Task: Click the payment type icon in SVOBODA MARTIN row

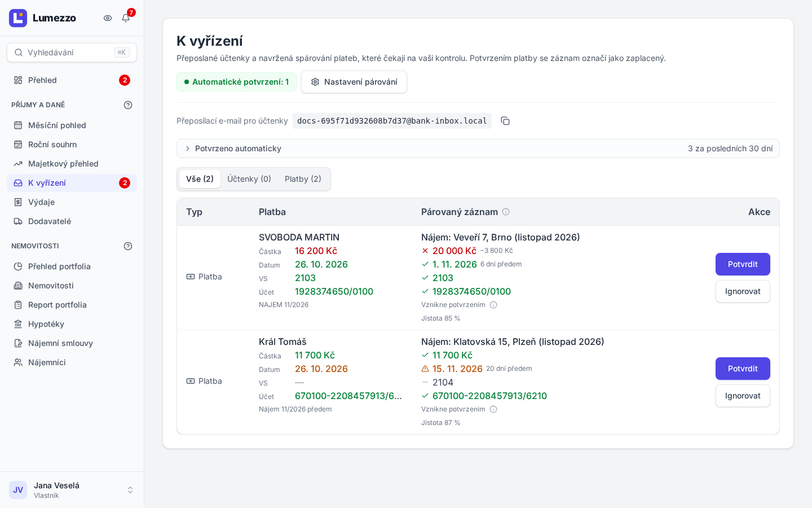Action: (191, 277)
